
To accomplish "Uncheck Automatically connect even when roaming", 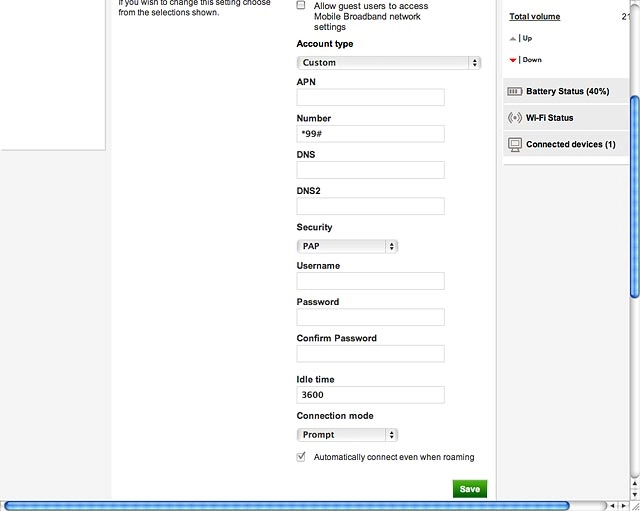I will click(301, 457).
